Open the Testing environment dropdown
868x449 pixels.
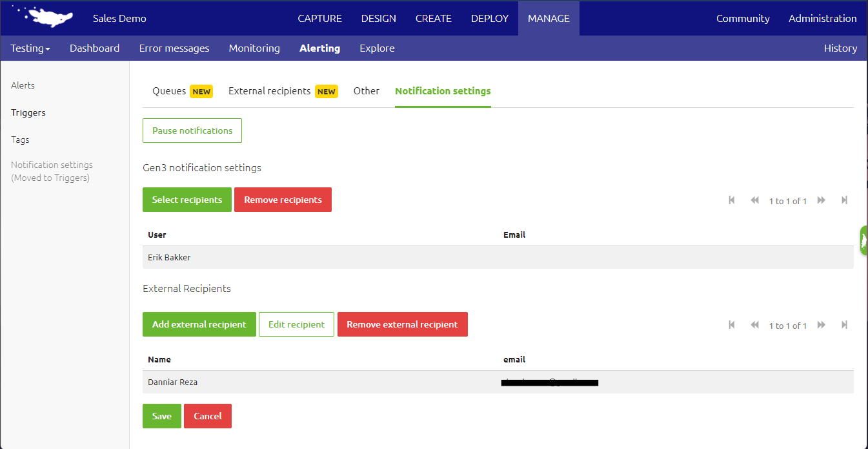point(30,48)
